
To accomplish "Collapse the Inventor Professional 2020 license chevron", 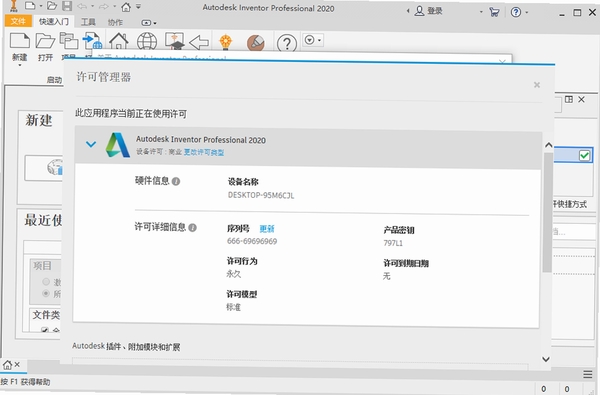I will 91,144.
